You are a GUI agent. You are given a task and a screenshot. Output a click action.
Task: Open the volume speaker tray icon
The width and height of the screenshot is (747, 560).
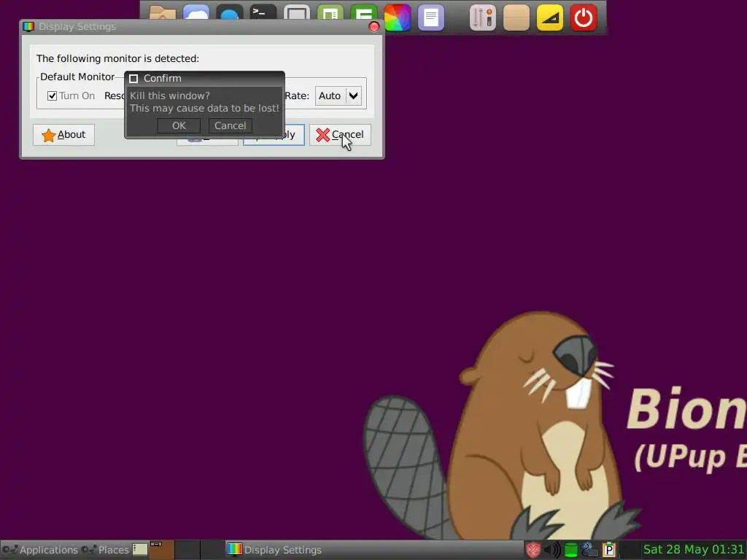[551, 550]
